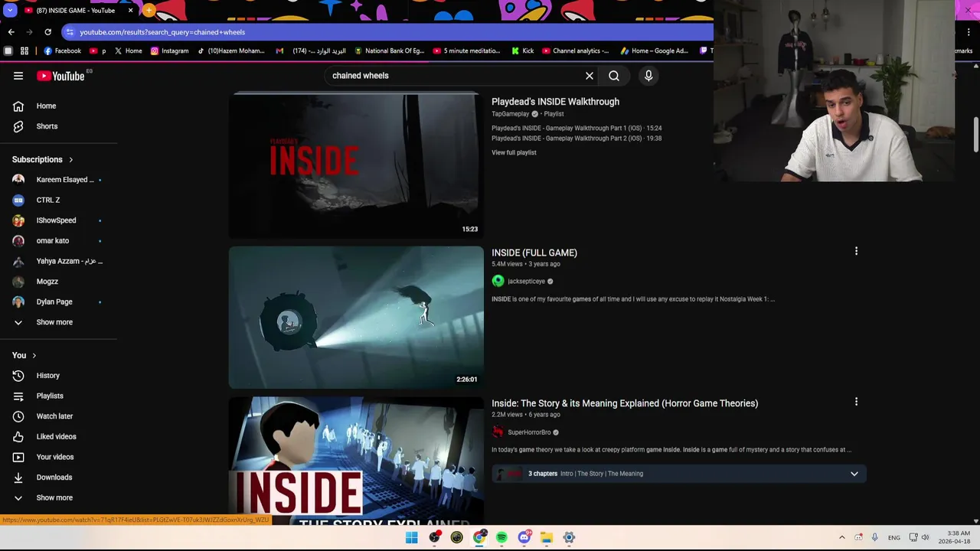Open SuperHorrorBro channel name link
980x551 pixels.
coord(529,432)
